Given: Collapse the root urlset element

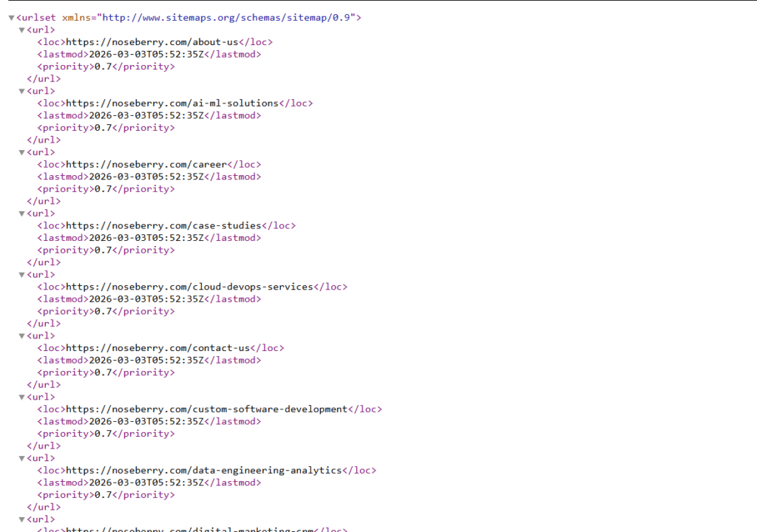Looking at the screenshot, I should pos(11,18).
